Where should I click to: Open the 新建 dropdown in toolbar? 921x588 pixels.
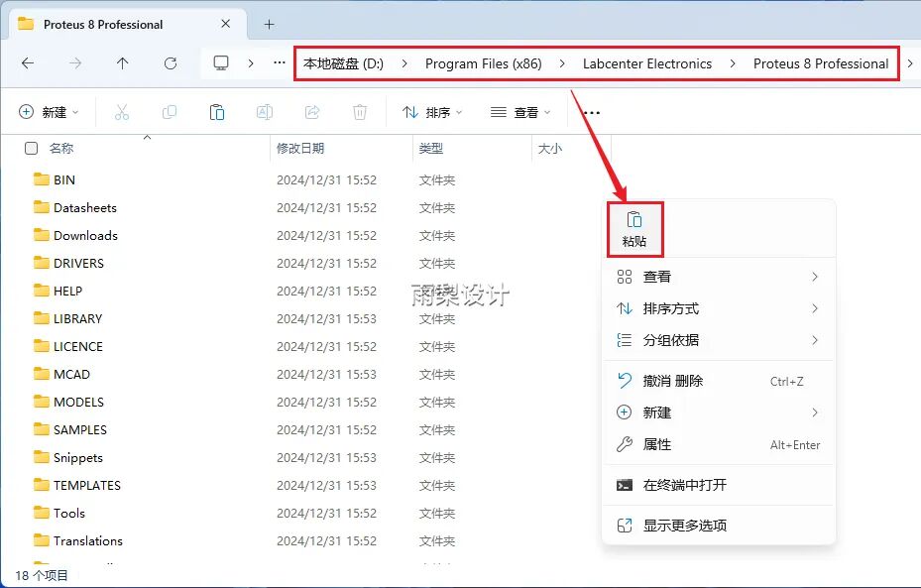point(48,113)
